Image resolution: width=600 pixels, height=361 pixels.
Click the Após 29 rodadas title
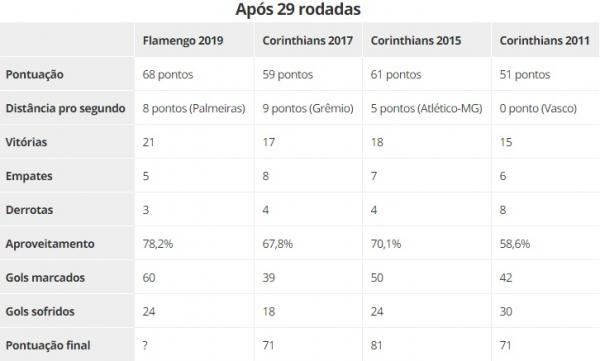(298, 9)
